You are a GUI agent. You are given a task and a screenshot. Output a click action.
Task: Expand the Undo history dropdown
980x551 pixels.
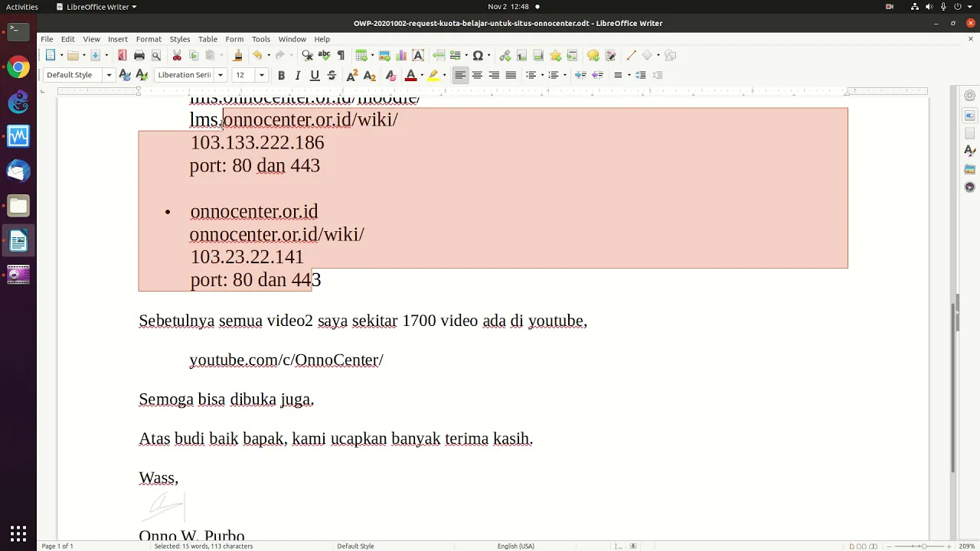268,55
